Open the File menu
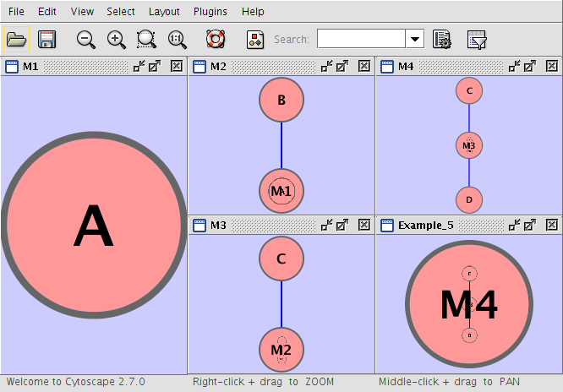This screenshot has width=563, height=392. click(16, 12)
